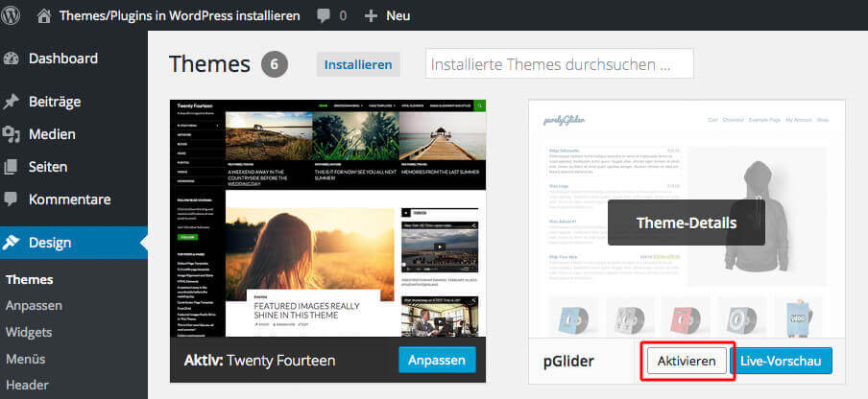
Task: Focus the Installierte Themes durchsuchen search field
Action: [559, 64]
